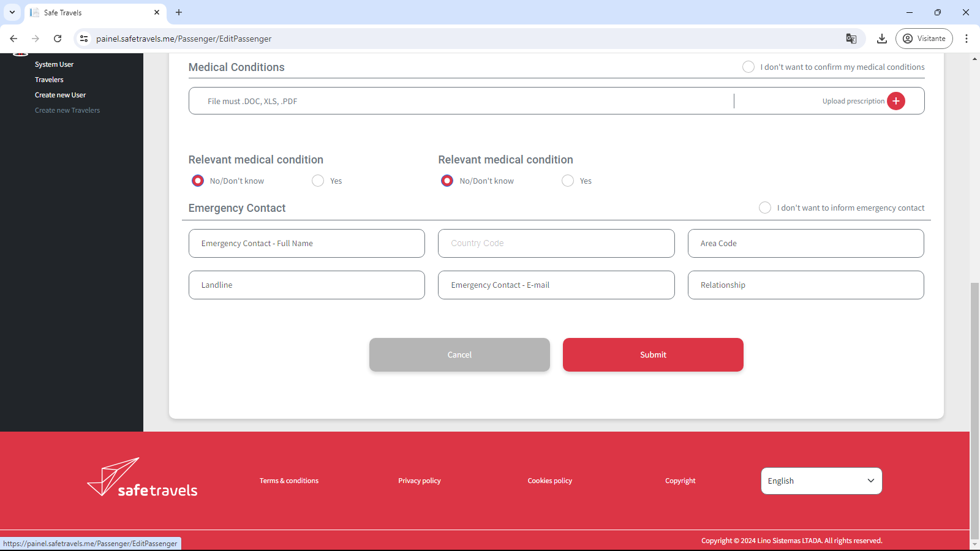
Task: Open the Chrome three-dot menu
Action: [966, 39]
